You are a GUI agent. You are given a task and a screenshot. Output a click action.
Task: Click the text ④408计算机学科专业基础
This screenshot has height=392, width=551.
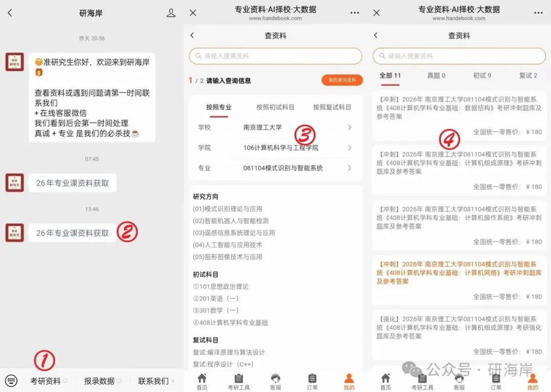[230, 323]
